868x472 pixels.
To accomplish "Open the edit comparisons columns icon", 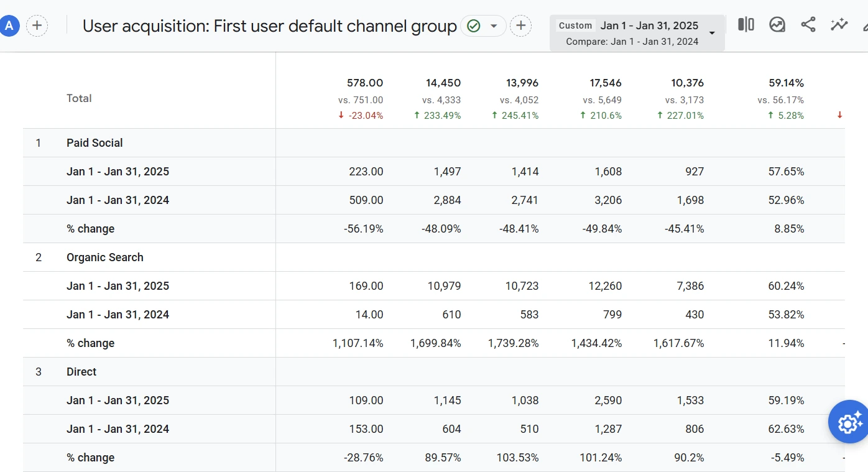I will pos(746,25).
